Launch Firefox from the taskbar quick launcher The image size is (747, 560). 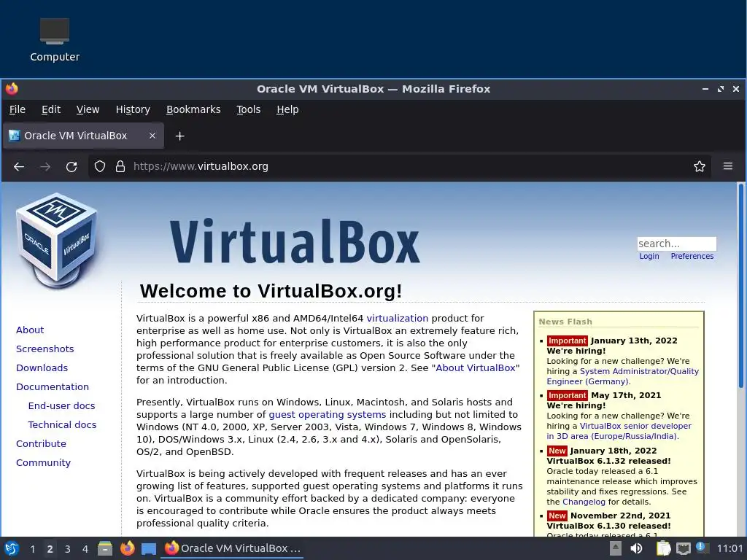[x=127, y=548]
